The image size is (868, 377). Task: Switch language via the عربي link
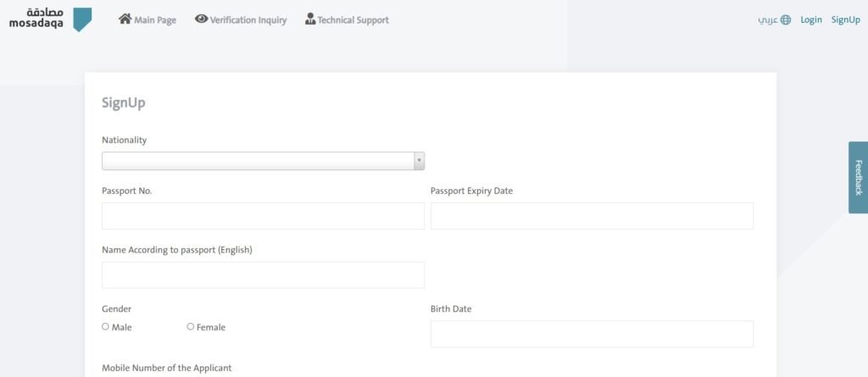[x=768, y=20]
